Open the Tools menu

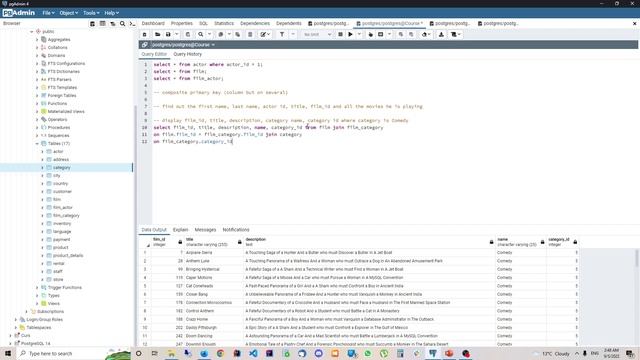click(x=91, y=13)
